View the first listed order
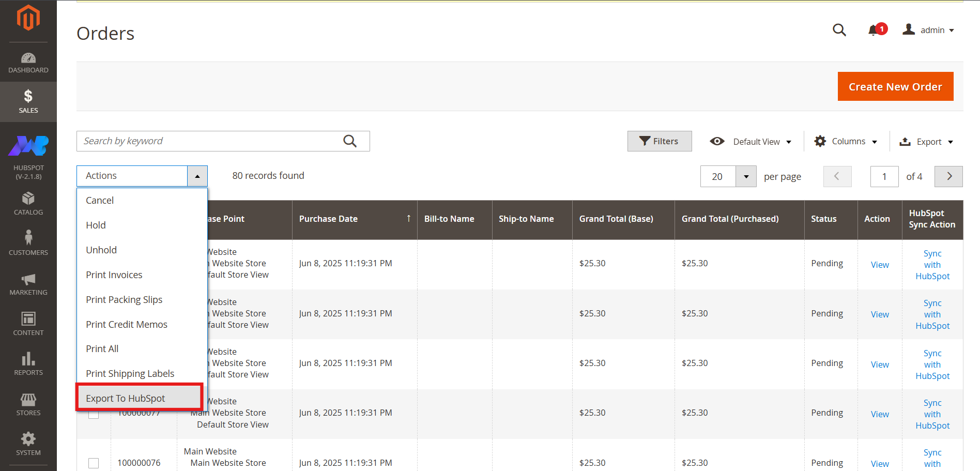This screenshot has width=980, height=471. 880,265
